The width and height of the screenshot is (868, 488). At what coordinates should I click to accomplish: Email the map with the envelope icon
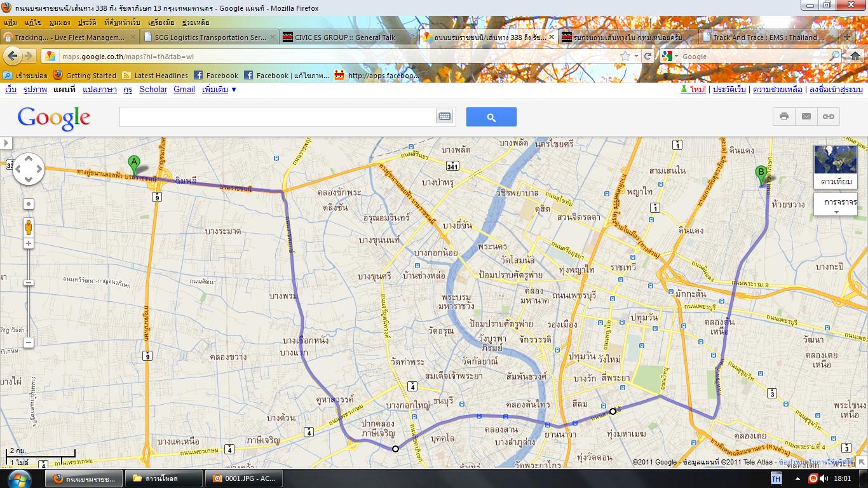point(806,116)
